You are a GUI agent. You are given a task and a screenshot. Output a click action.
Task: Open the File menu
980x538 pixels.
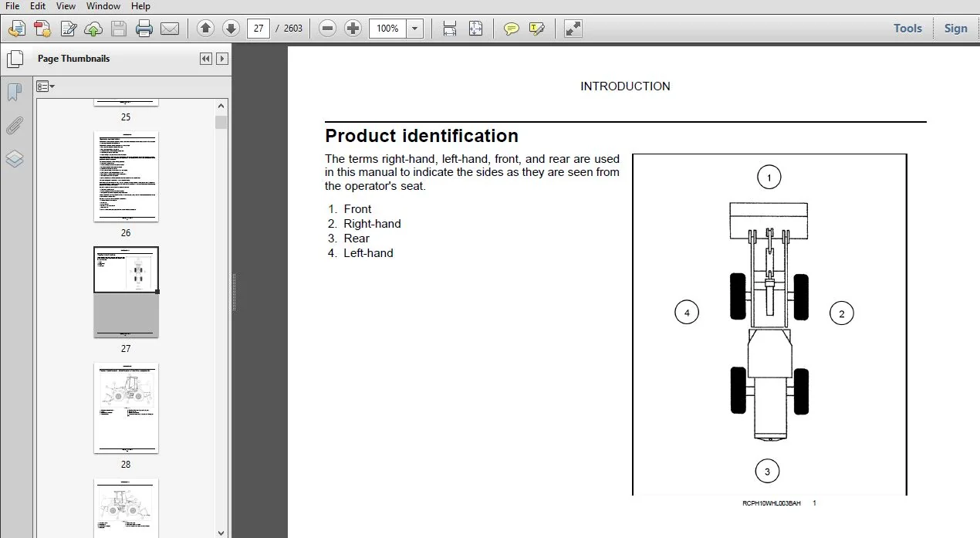pyautogui.click(x=12, y=6)
